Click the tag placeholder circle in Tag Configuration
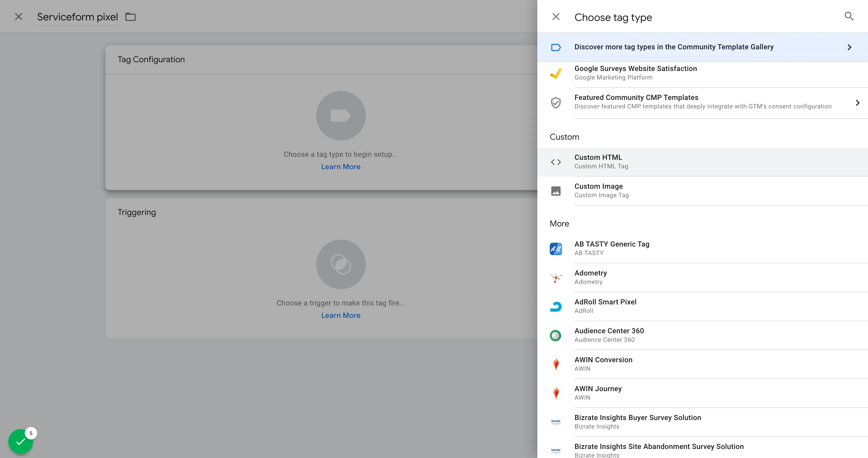The image size is (868, 458). 341,115
